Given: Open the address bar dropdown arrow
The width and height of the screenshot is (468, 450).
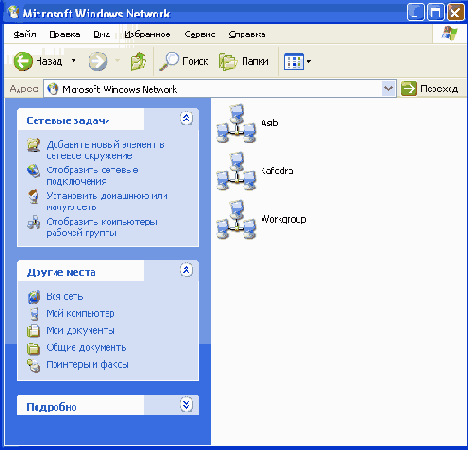Looking at the screenshot, I should click(388, 89).
